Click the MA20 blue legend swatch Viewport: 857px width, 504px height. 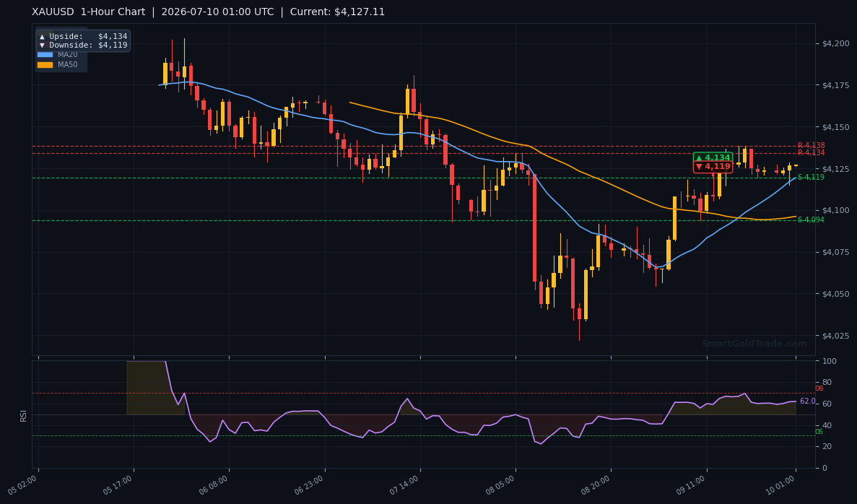coord(45,55)
